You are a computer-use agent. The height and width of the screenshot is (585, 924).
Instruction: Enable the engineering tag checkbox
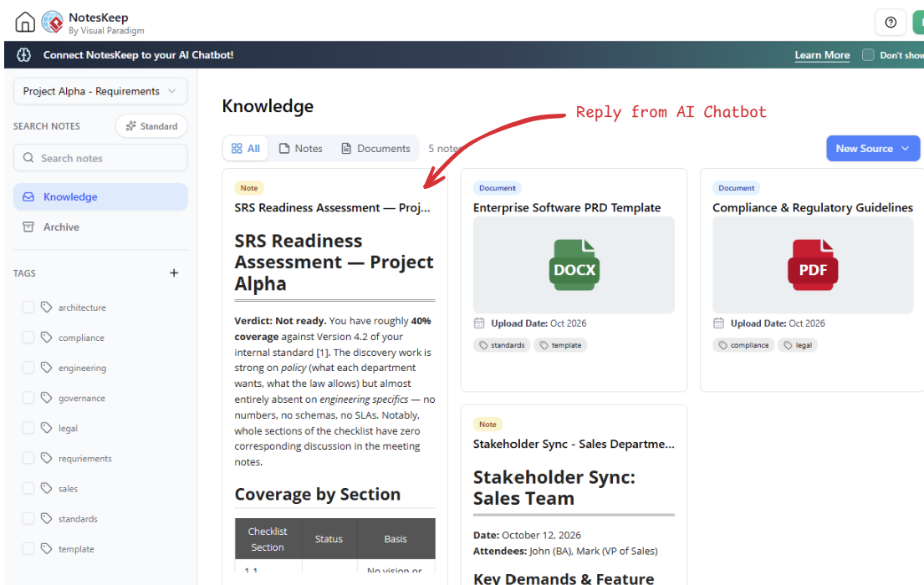pyautogui.click(x=28, y=368)
